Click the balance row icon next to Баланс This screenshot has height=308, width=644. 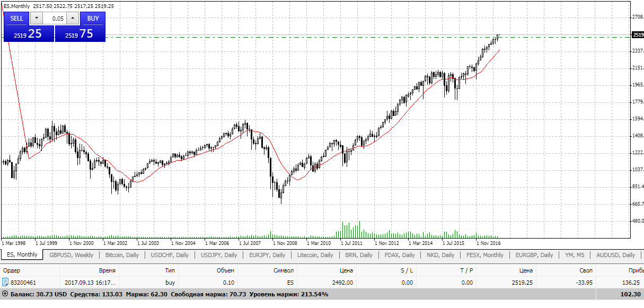pyautogui.click(x=5, y=294)
